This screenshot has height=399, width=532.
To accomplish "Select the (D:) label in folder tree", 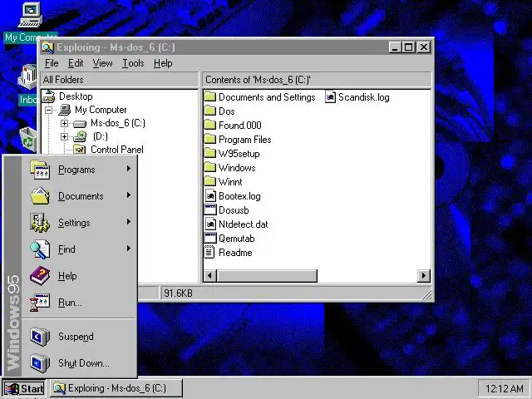I will 100,136.
